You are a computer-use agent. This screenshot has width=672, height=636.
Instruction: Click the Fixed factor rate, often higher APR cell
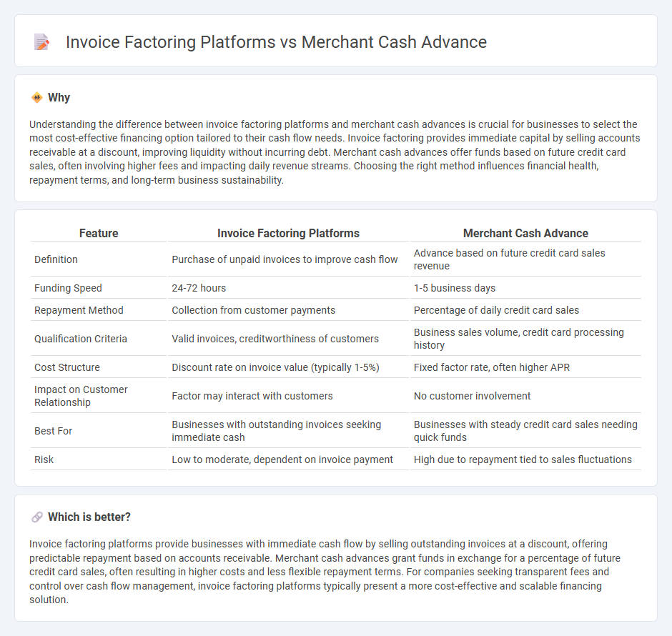[x=525, y=367]
